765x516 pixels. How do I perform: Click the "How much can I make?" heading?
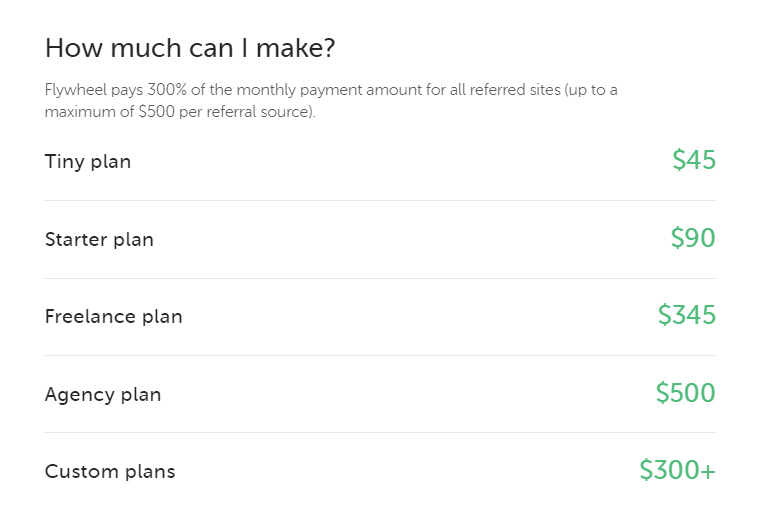click(x=190, y=48)
